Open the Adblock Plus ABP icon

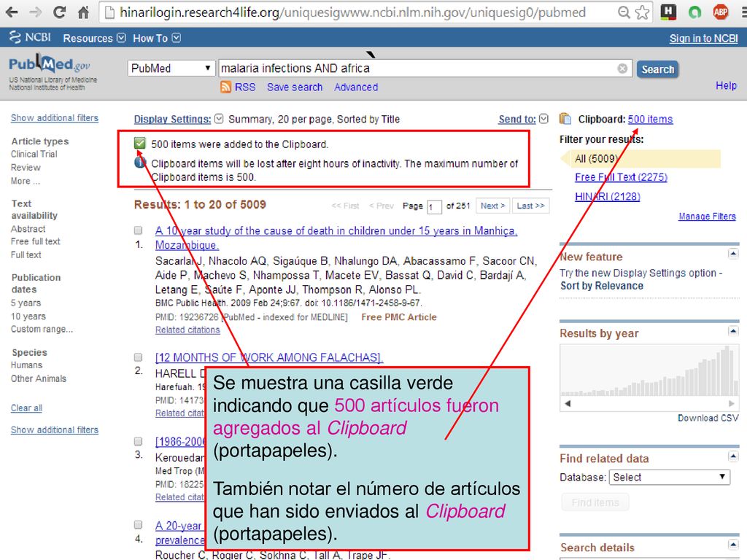tap(721, 12)
